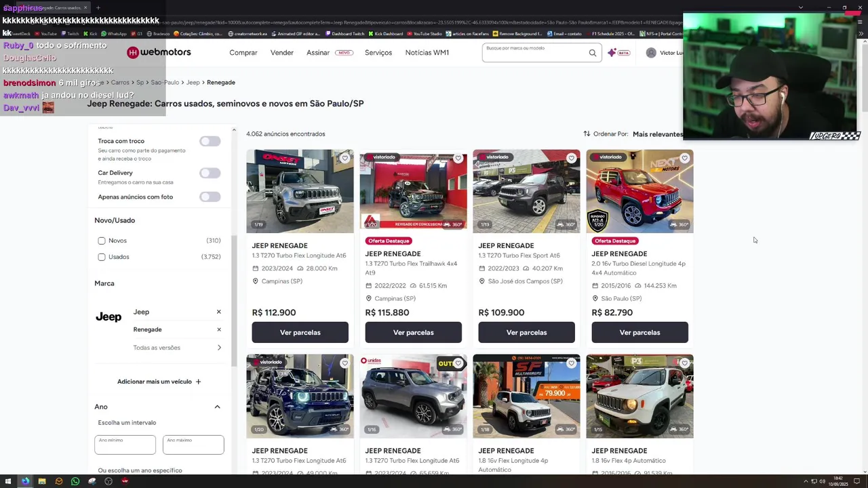Favorite the R$ 115.880 Trailhawk listing
Viewport: 868px width, 488px height.
458,159
